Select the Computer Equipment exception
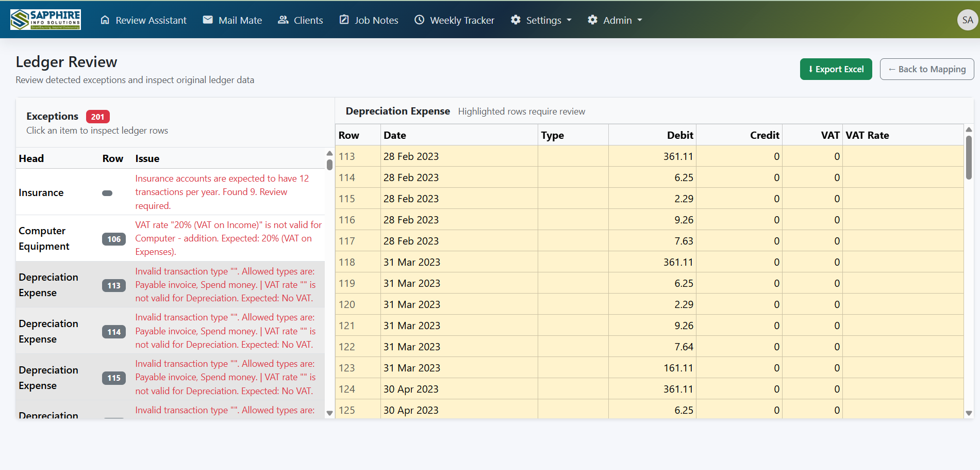980x470 pixels. tap(171, 238)
